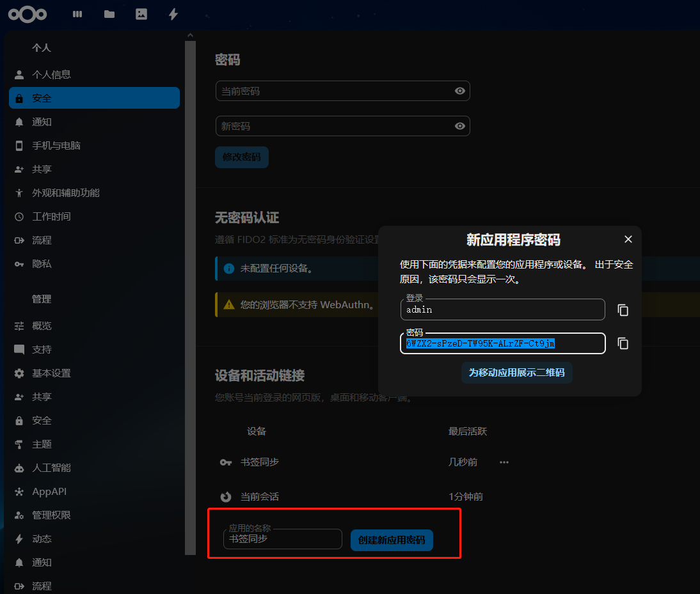This screenshot has height=594, width=700.
Task: Open AppAPI admin settings
Action: coord(94,492)
